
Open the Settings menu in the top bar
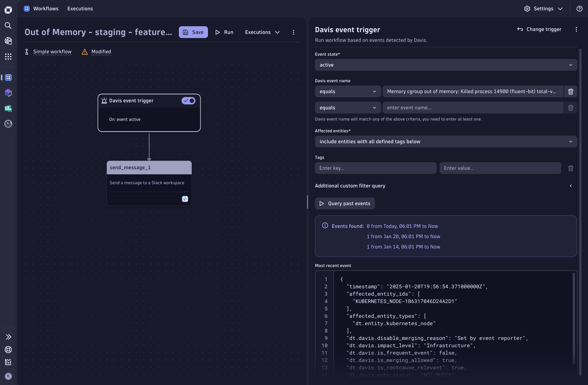click(544, 9)
